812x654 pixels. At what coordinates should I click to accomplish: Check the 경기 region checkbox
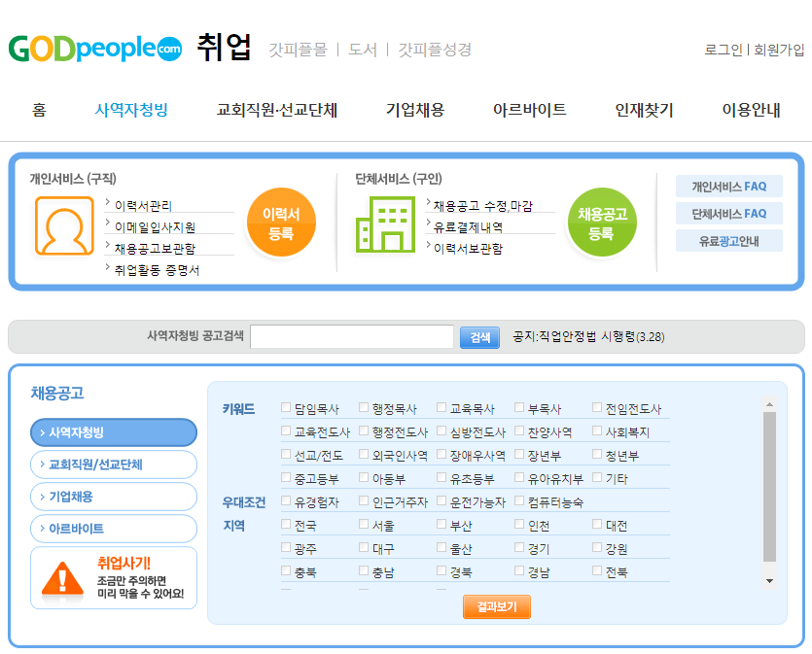pos(519,547)
